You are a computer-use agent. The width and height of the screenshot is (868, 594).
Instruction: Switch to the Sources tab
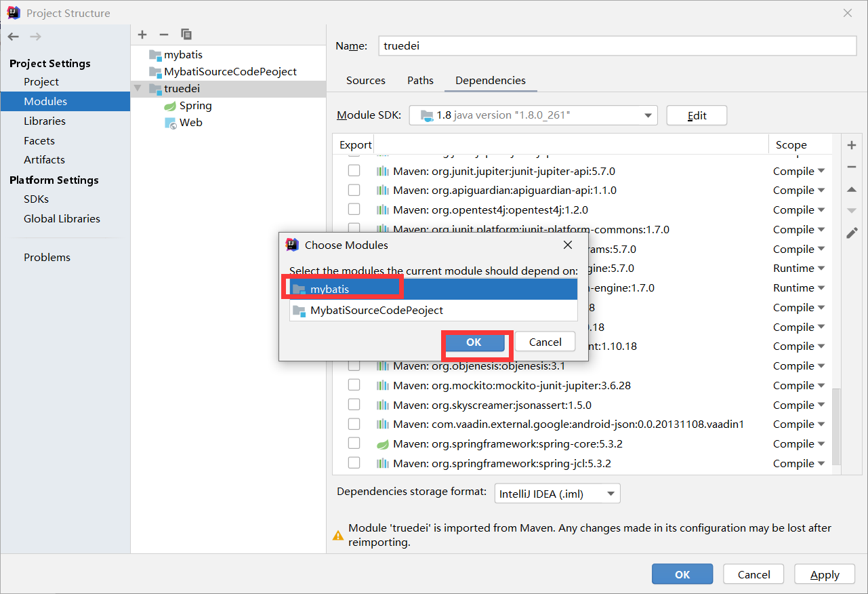pos(366,80)
